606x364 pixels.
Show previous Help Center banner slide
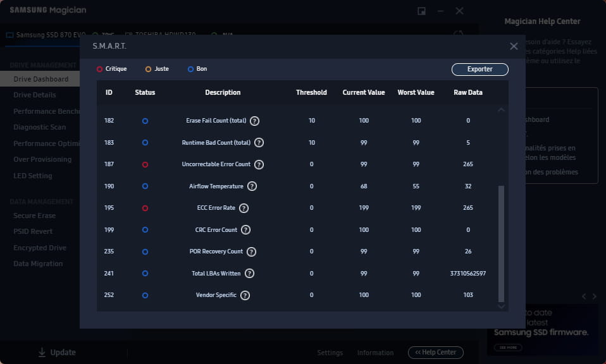584,296
